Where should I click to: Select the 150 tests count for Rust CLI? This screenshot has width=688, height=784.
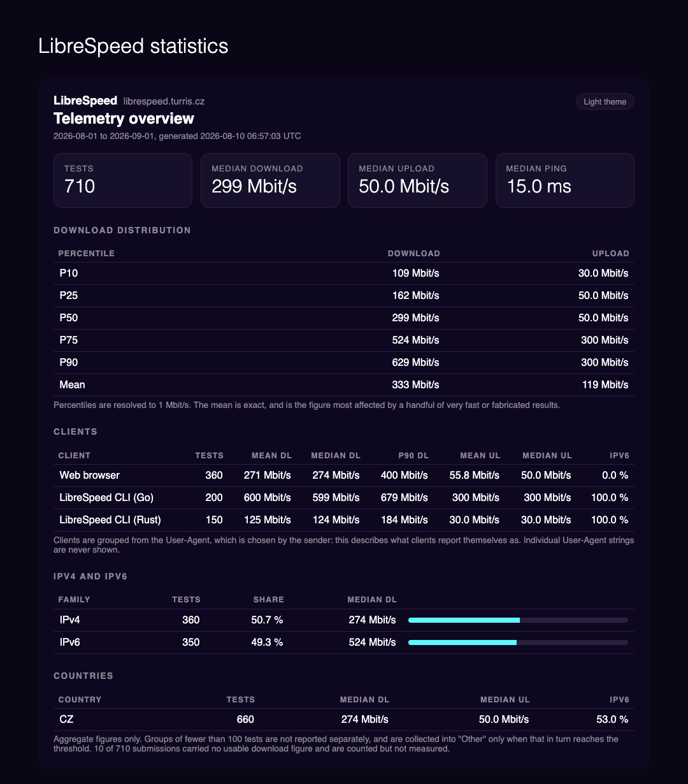[214, 520]
